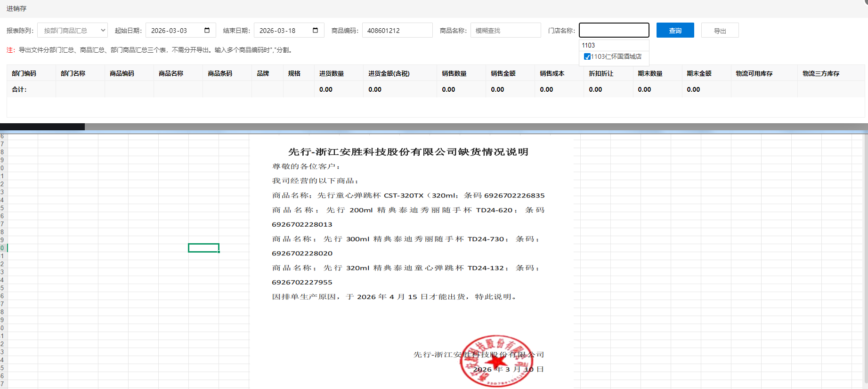
Task: Click the 进销存 page title tab
Action: [x=16, y=8]
